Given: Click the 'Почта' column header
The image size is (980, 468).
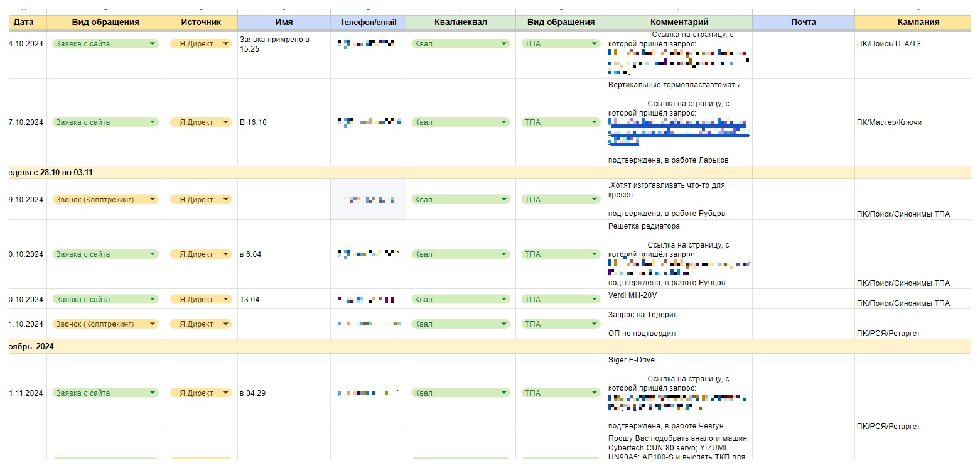Looking at the screenshot, I should [803, 22].
